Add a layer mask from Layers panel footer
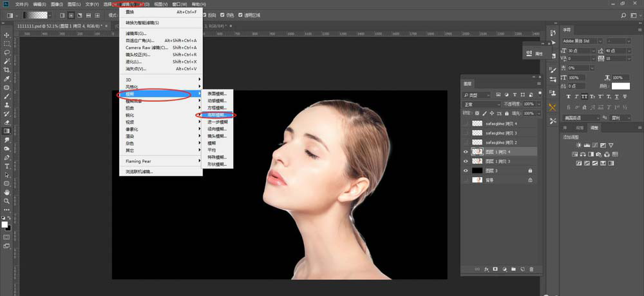This screenshot has height=296, width=644. click(496, 269)
